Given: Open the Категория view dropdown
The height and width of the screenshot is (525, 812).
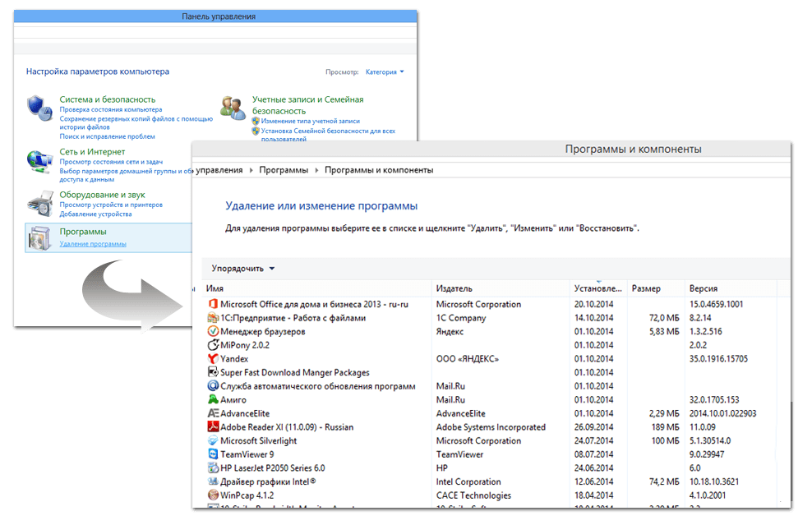Looking at the screenshot, I should point(385,72).
